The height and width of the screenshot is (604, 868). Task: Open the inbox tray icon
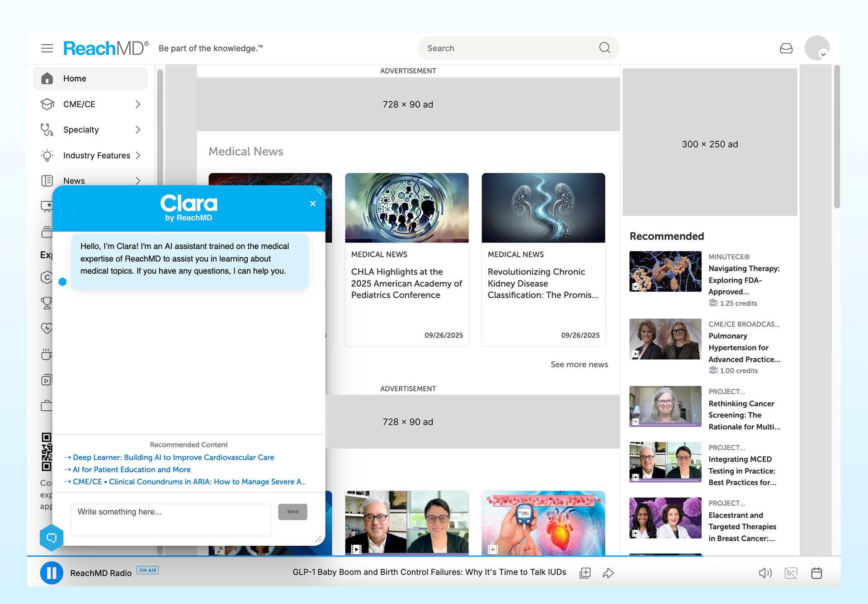tap(786, 48)
